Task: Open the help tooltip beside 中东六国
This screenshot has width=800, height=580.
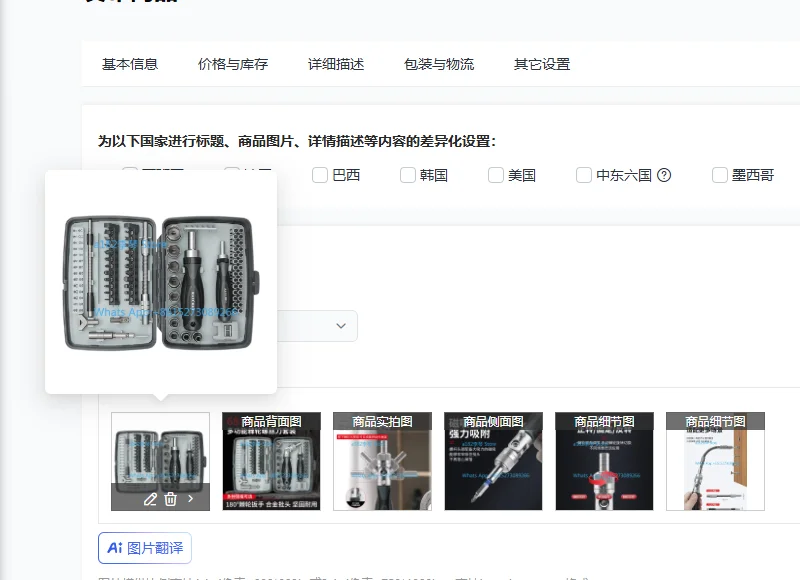Action: pos(664,175)
